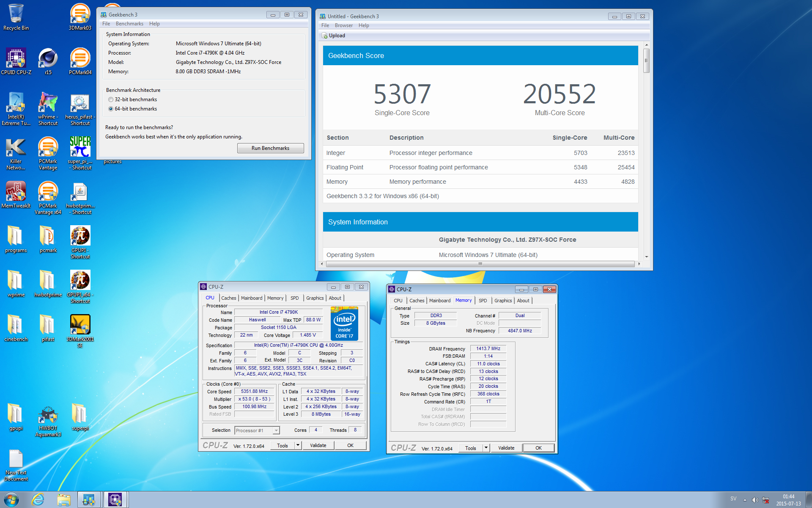Open the hwbotprime shortcut icon

coord(80,198)
